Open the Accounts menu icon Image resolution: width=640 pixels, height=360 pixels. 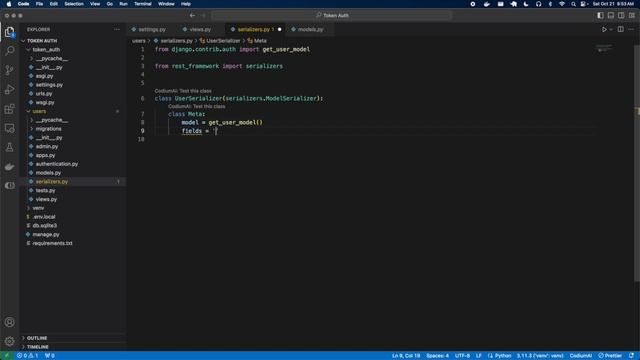pos(9,322)
